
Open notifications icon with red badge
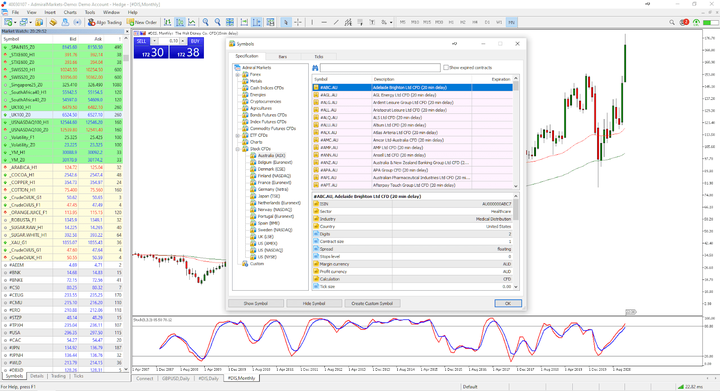pos(684,22)
